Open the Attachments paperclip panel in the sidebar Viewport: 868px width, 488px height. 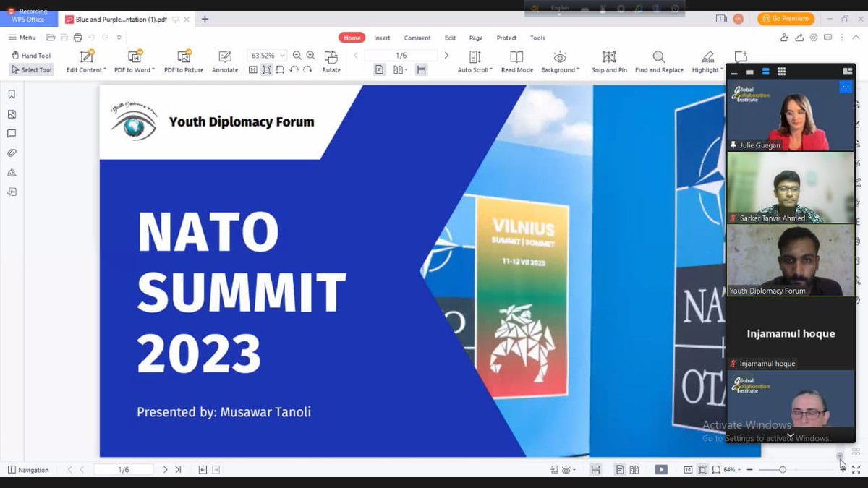point(12,153)
